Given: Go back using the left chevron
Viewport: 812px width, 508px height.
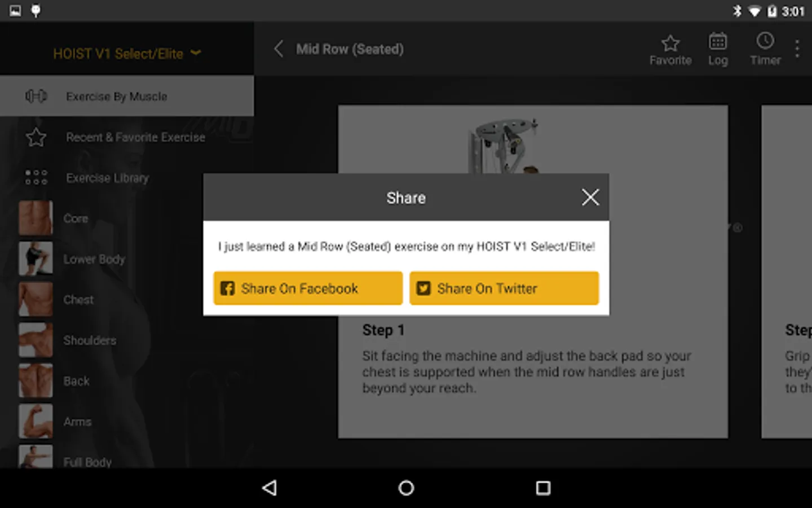Looking at the screenshot, I should (x=278, y=49).
